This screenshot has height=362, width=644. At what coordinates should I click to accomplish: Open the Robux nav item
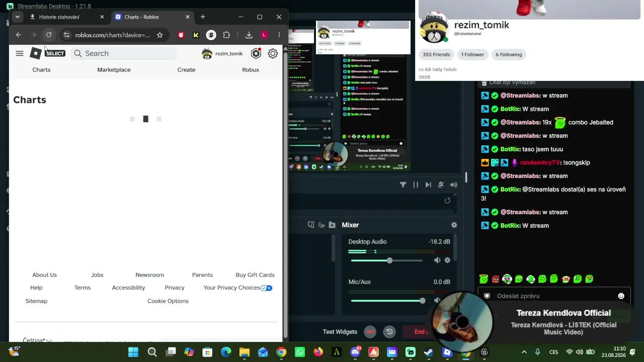pos(251,69)
